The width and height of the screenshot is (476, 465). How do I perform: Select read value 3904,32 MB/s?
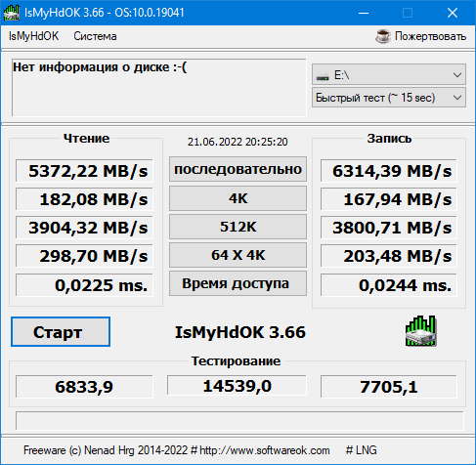pos(84,228)
